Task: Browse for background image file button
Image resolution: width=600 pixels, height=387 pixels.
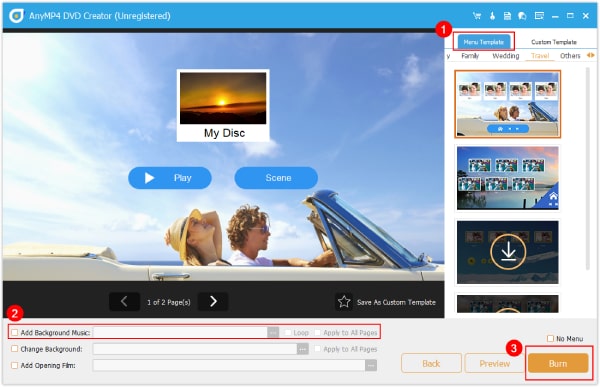Action: tap(303, 349)
